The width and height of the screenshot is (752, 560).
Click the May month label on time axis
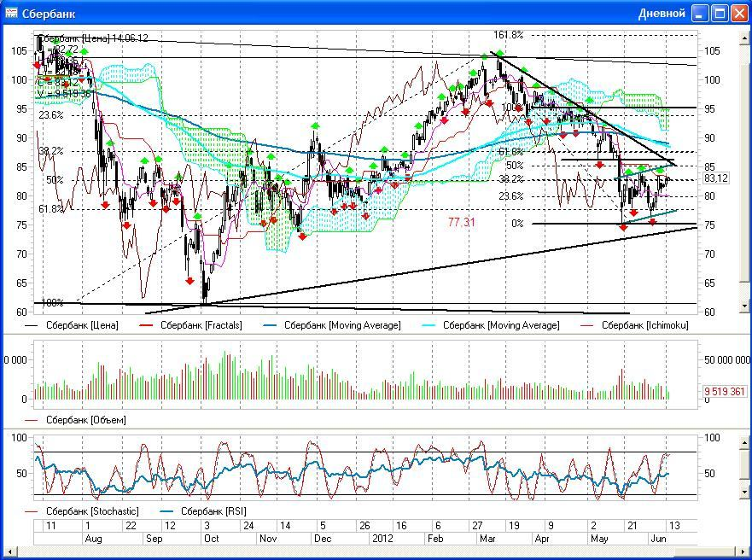coord(599,539)
